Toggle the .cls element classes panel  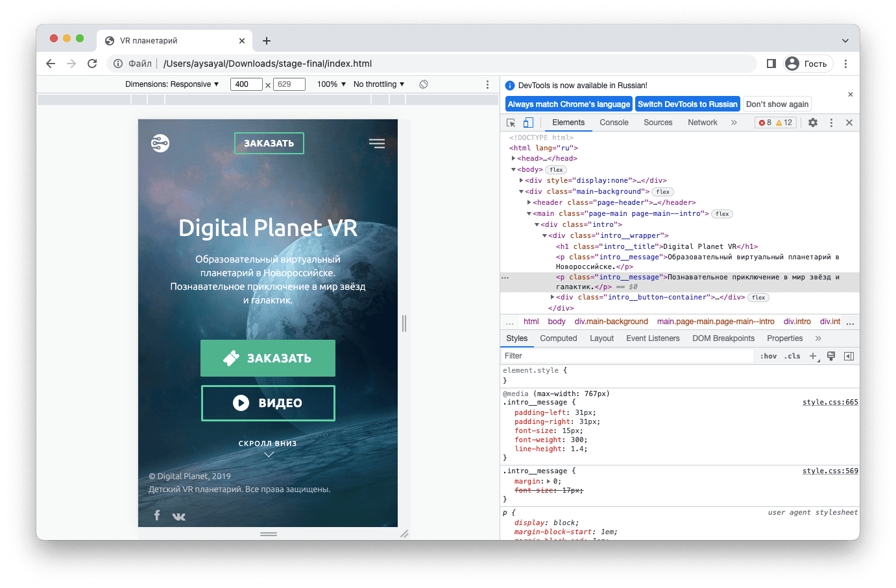pos(792,356)
